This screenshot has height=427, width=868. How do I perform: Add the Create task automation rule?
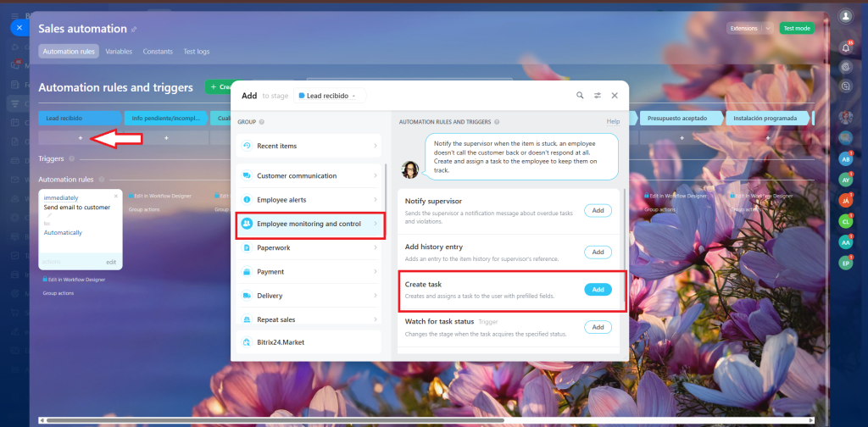(598, 290)
